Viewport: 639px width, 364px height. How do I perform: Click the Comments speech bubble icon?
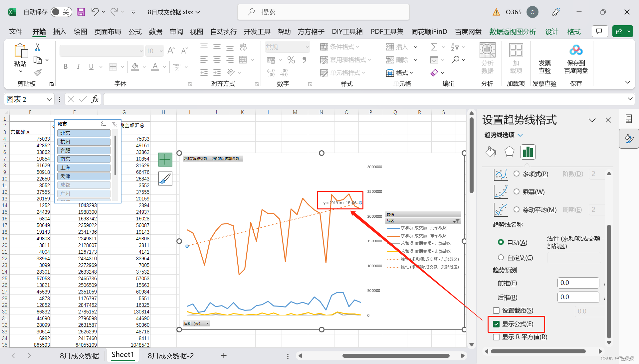click(x=600, y=31)
